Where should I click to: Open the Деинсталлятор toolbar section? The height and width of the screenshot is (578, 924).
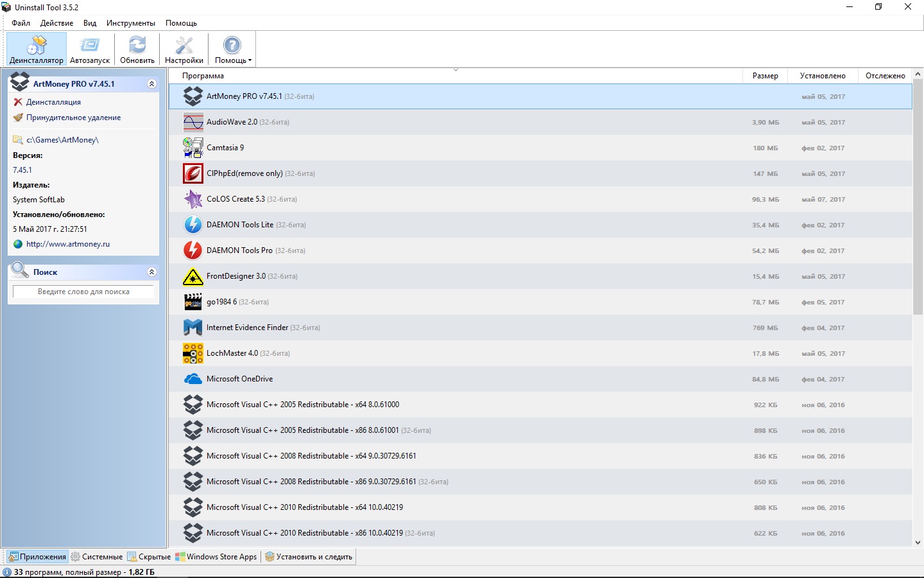pos(37,49)
